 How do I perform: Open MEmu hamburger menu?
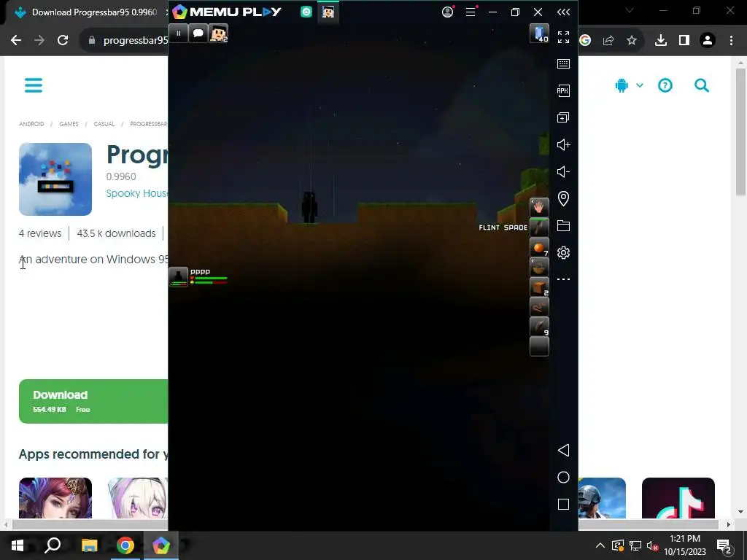[471, 12]
